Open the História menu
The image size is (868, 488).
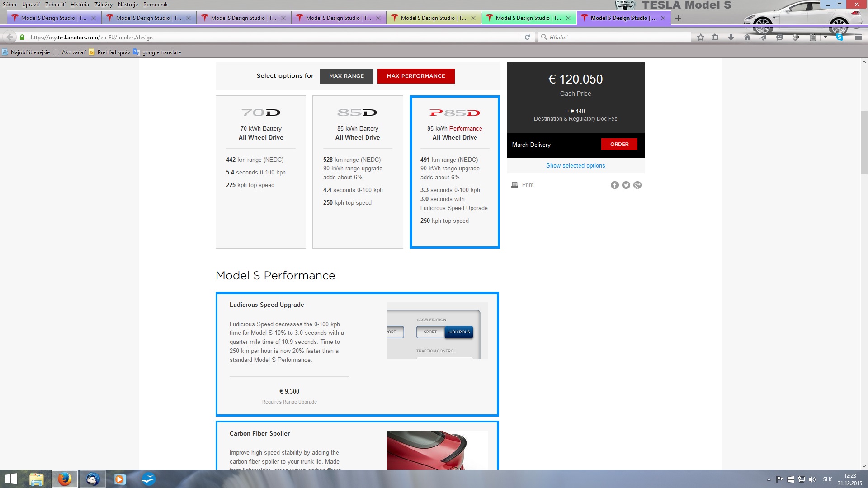[x=80, y=5]
